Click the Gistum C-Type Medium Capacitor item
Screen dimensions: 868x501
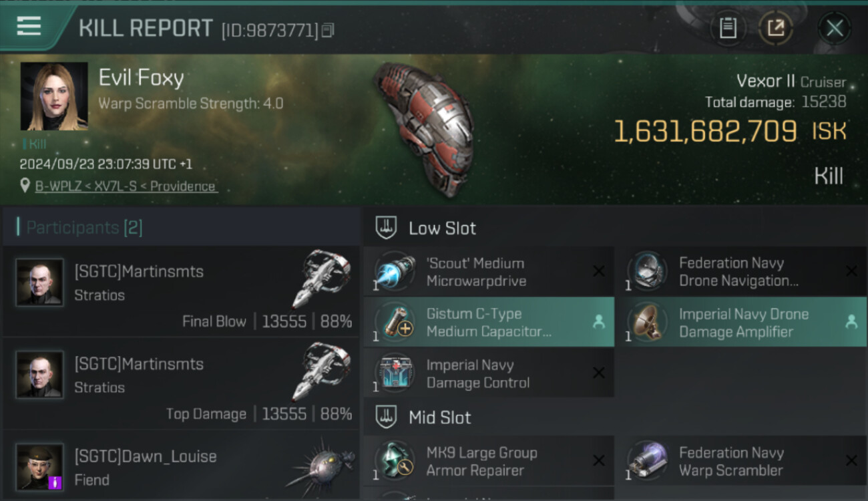pyautogui.click(x=488, y=323)
